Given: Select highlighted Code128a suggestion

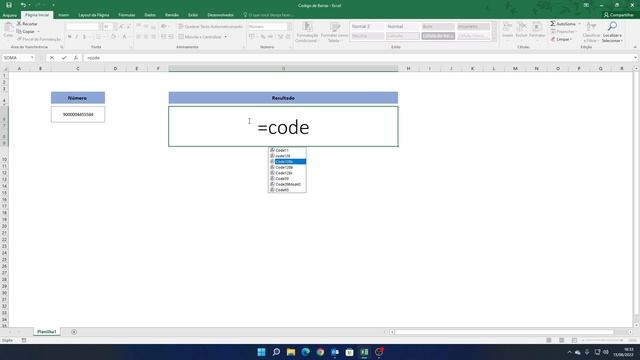Looking at the screenshot, I should coord(287,162).
